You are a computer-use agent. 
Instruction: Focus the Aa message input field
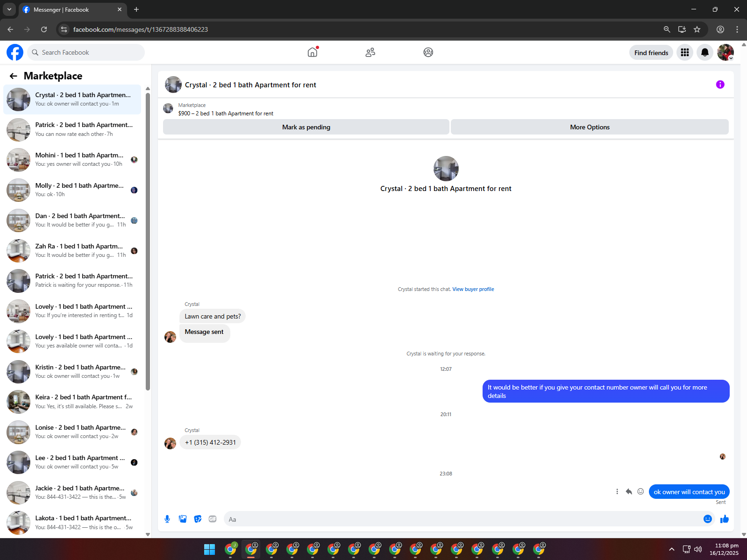point(462,519)
